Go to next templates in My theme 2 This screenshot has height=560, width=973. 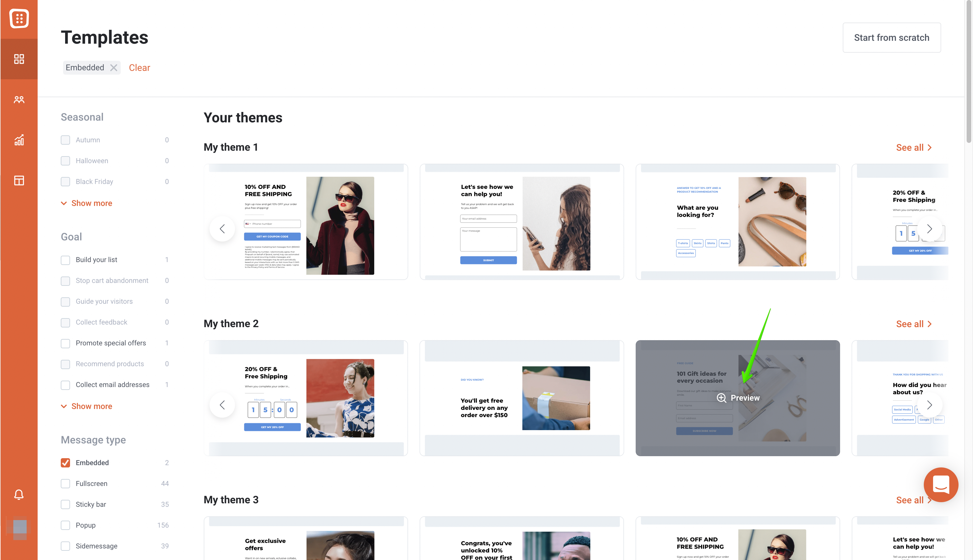(930, 405)
